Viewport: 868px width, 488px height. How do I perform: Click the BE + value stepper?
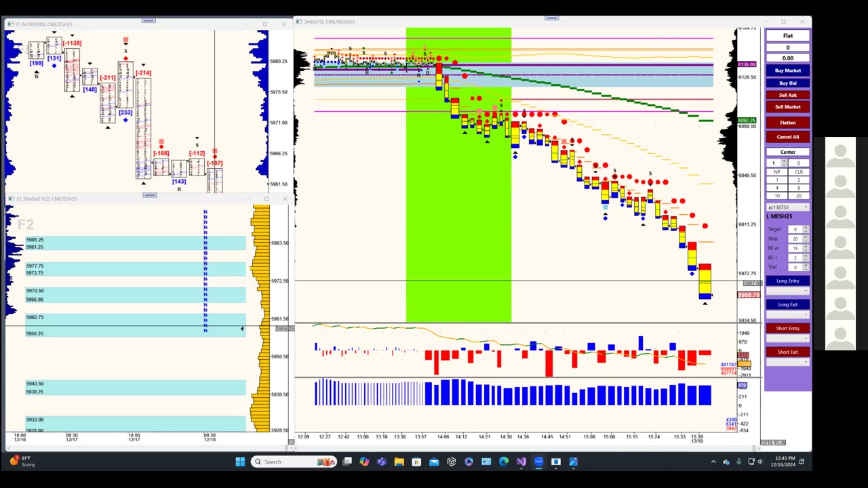pos(806,258)
